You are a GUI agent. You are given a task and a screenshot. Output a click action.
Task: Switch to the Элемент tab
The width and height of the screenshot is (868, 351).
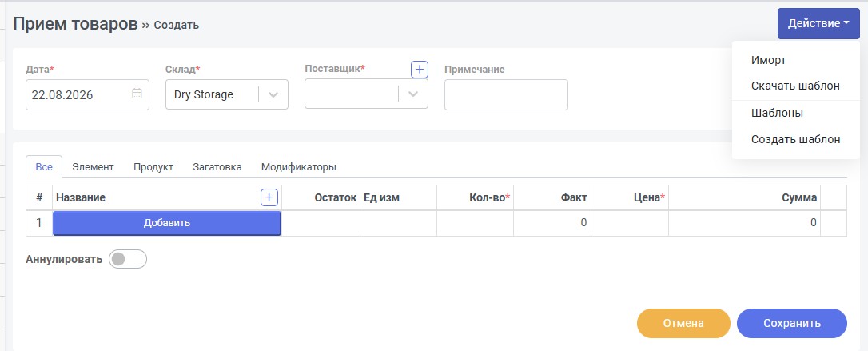click(x=93, y=166)
